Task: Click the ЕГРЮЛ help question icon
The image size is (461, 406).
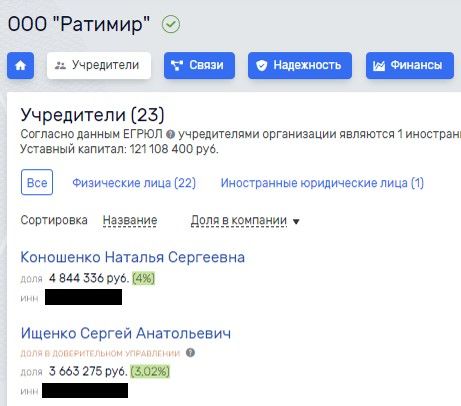Action: (170, 134)
